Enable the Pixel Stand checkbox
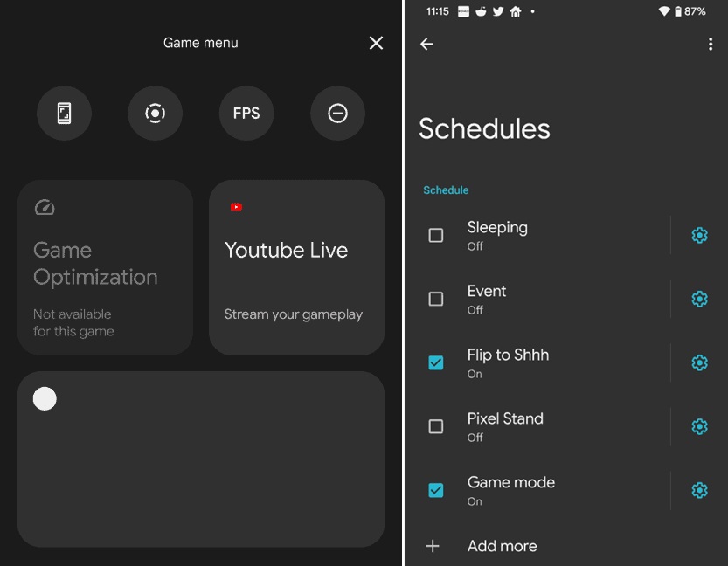728x566 pixels. [435, 426]
